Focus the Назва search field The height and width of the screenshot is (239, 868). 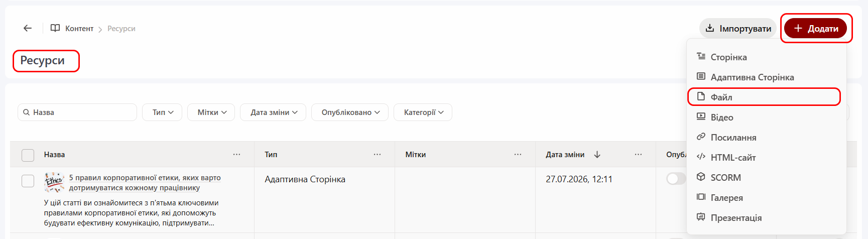coord(77,112)
